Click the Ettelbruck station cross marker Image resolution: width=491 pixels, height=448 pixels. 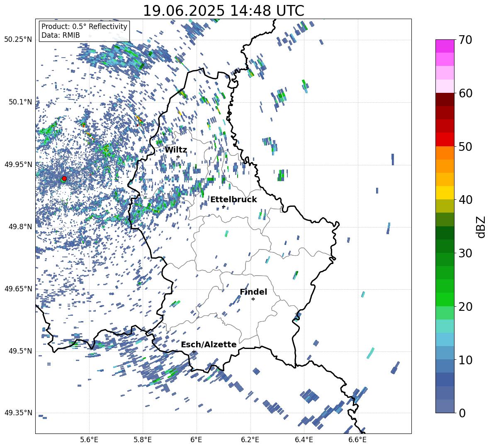tap(224, 206)
